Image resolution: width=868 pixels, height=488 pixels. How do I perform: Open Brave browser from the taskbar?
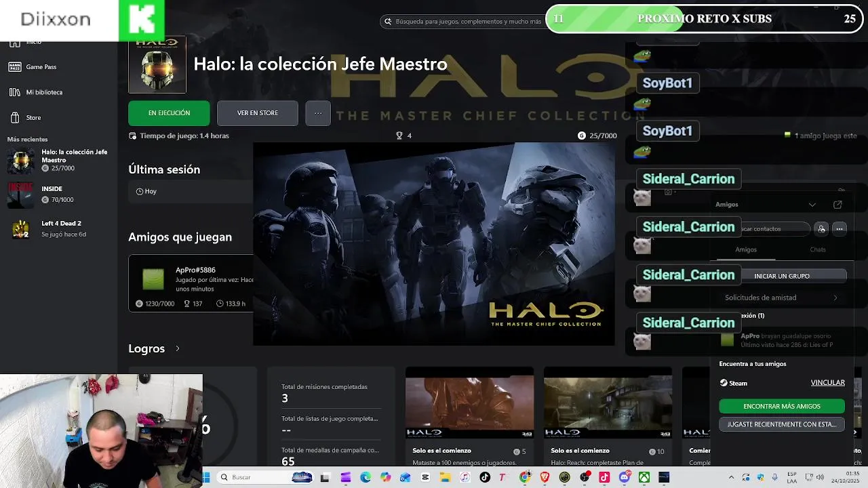tap(545, 477)
